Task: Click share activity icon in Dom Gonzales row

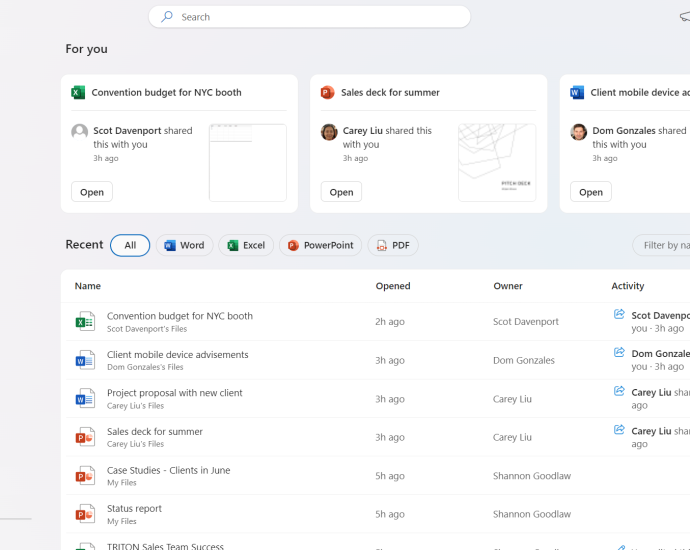Action: [x=619, y=352]
